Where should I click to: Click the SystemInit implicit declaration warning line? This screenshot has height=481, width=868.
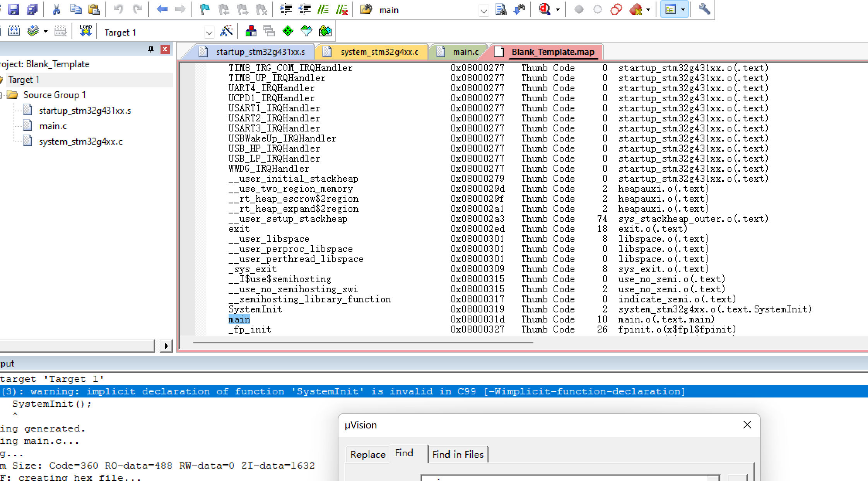[x=434, y=391]
